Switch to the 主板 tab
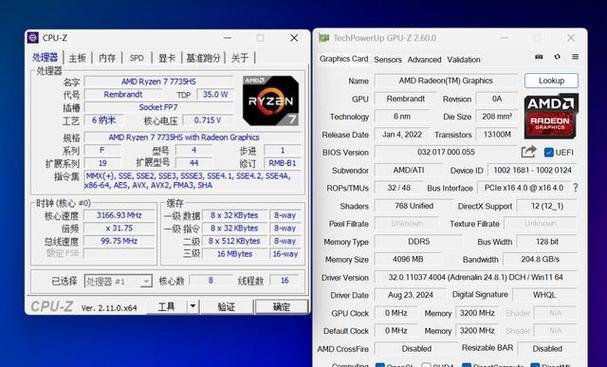 [x=77, y=58]
